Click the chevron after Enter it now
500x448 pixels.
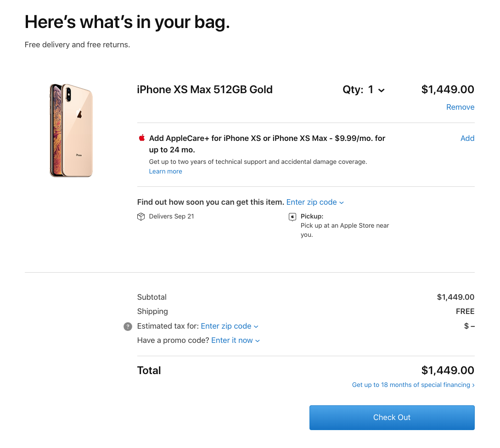click(258, 341)
